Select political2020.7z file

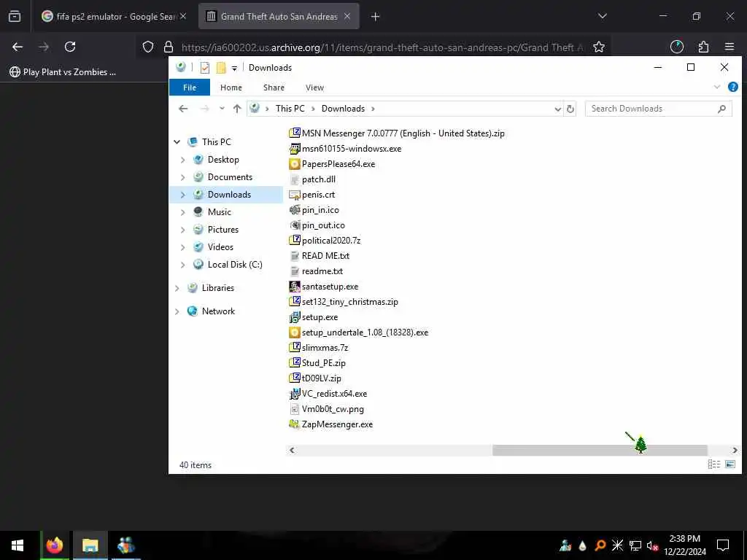coord(325,241)
